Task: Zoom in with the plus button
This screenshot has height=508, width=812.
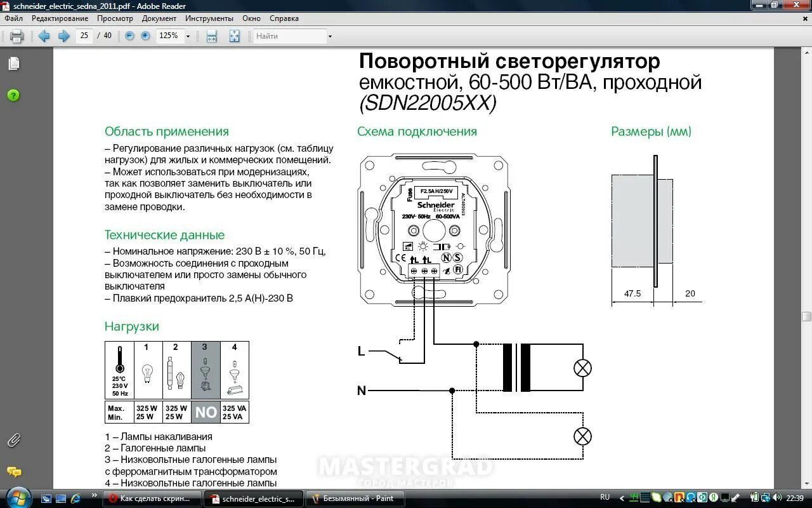Action: click(x=145, y=36)
